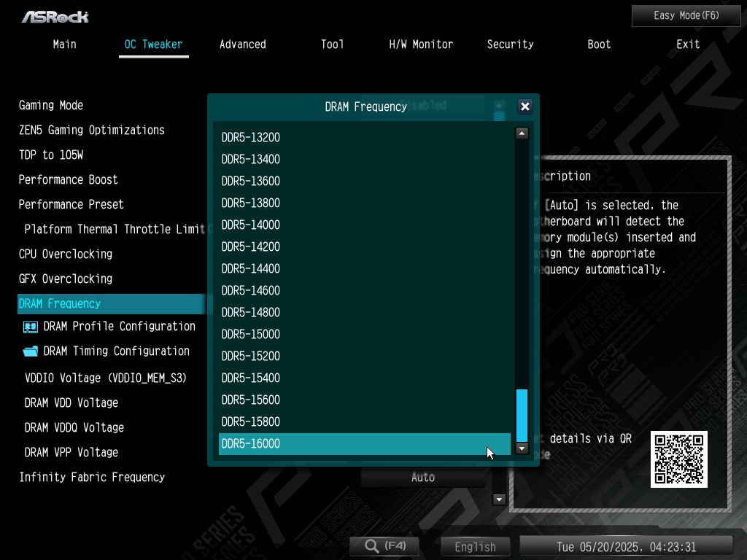Click the settings page scroll-down arrow

pos(500,499)
